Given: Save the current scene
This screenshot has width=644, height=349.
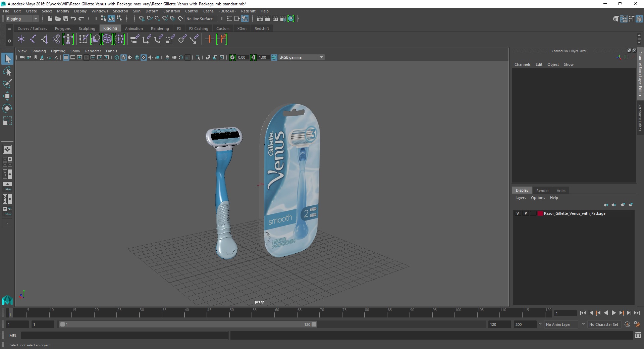Looking at the screenshot, I should 66,19.
